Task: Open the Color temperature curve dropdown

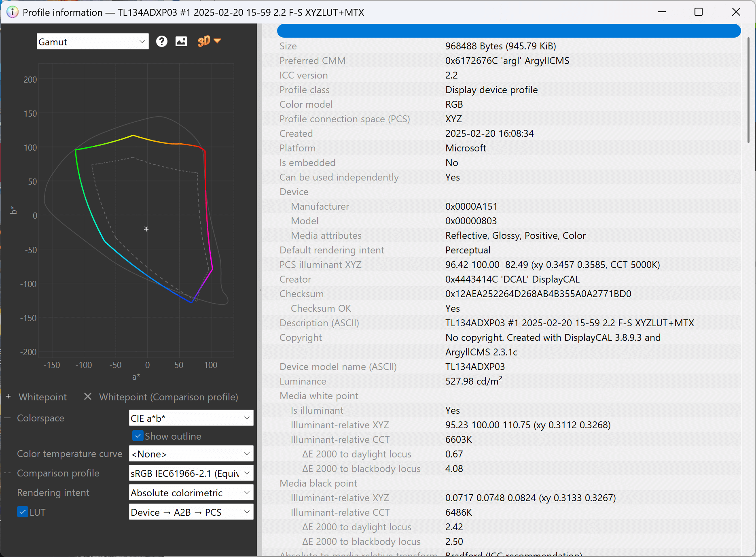Action: [x=191, y=454]
